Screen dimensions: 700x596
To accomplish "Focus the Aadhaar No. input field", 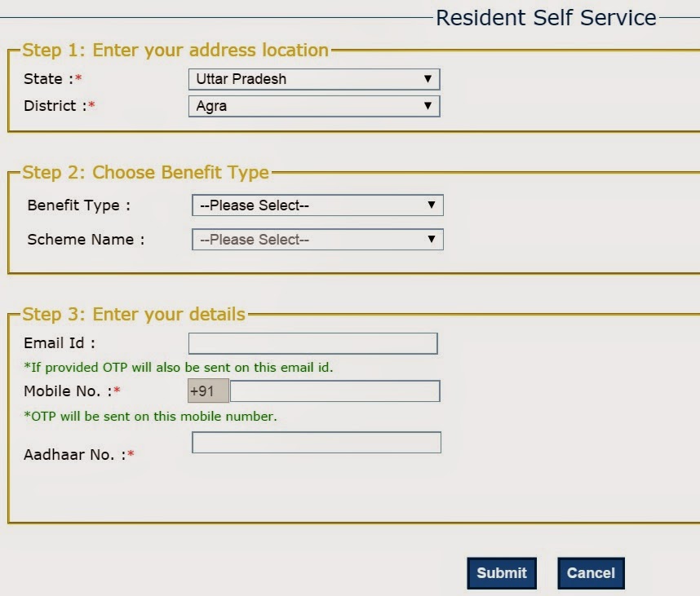I will pos(317,443).
